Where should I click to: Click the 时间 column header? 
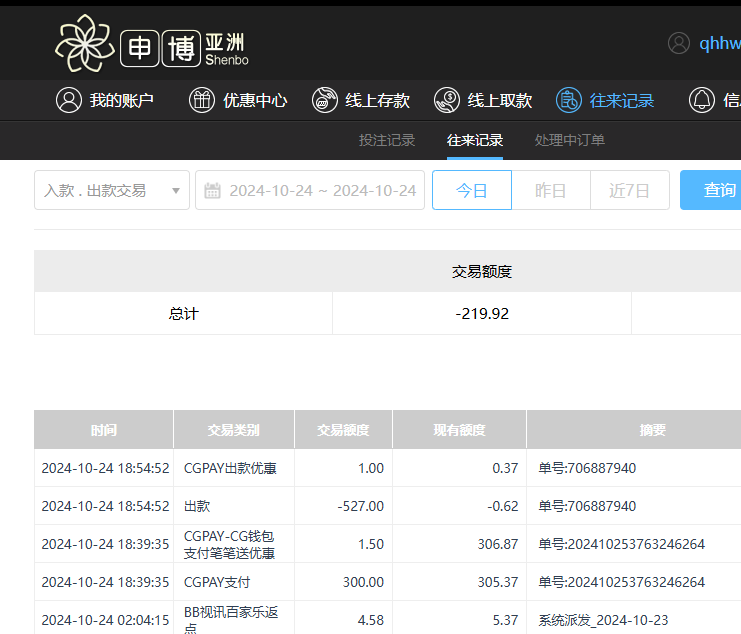coord(103,430)
